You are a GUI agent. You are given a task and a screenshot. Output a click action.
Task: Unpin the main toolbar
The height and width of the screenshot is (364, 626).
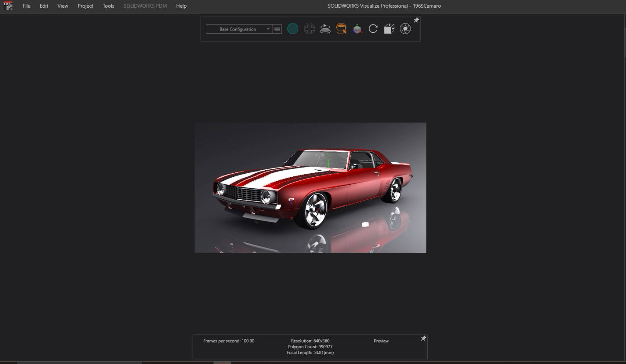point(416,20)
